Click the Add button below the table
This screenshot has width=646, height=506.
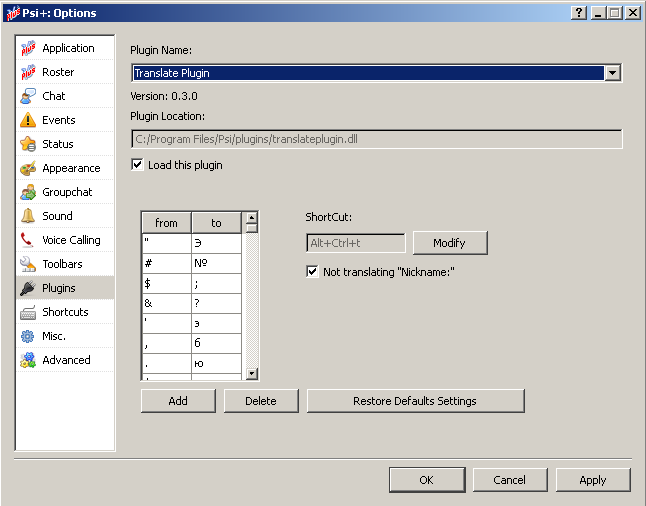pos(178,401)
